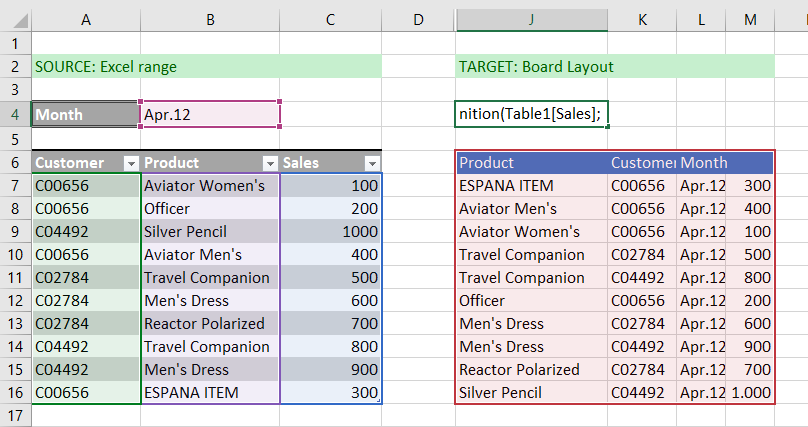Image resolution: width=808 pixels, height=427 pixels.
Task: Select column M header
Action: (750, 20)
